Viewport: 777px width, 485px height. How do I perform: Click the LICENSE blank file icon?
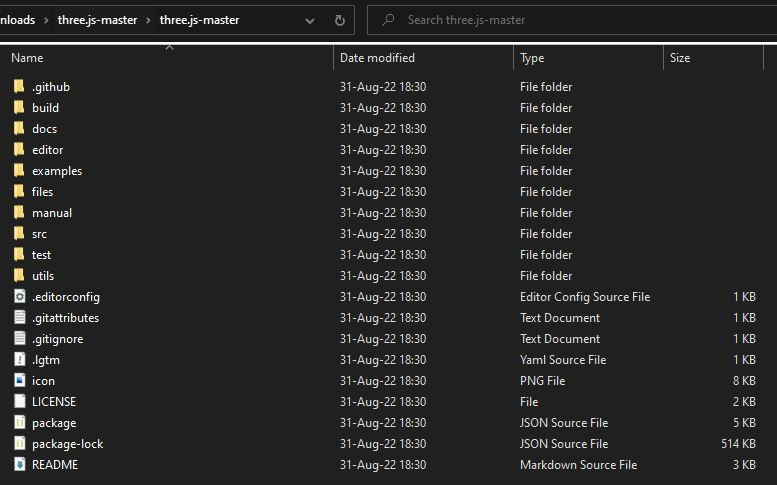(19, 402)
